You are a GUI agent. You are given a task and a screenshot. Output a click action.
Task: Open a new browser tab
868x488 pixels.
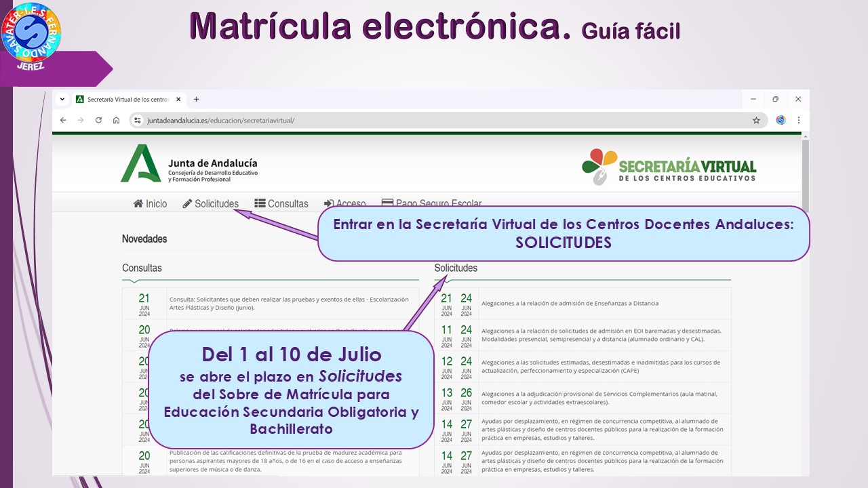(196, 99)
